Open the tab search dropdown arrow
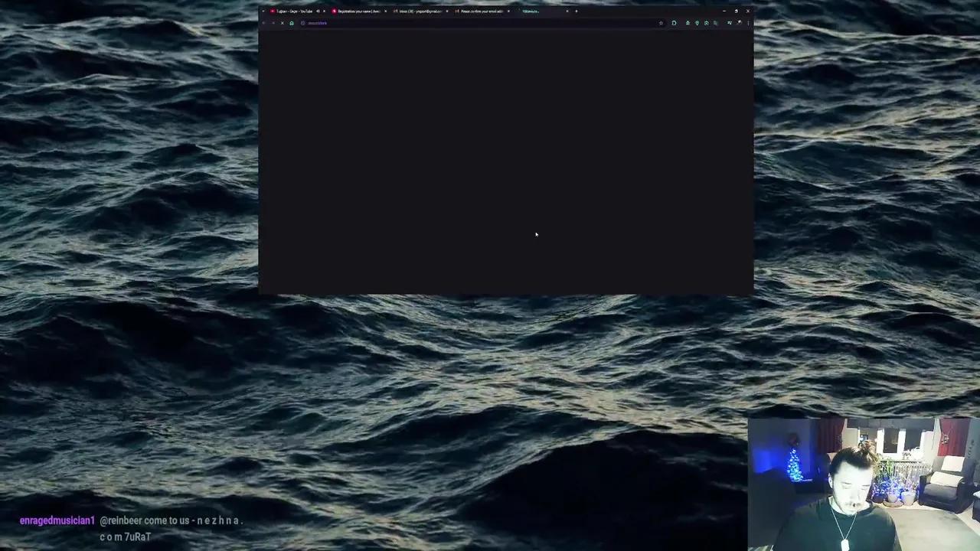980x551 pixels. [263, 11]
